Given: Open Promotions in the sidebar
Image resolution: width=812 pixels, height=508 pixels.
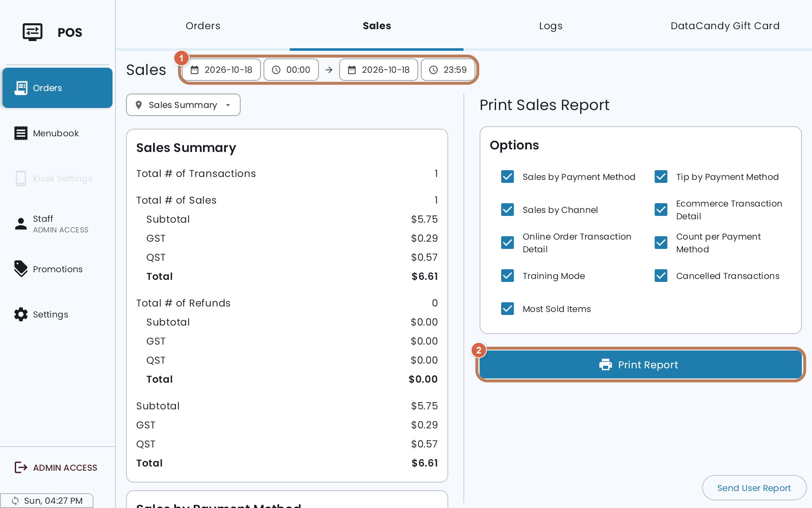Looking at the screenshot, I should click(x=58, y=269).
